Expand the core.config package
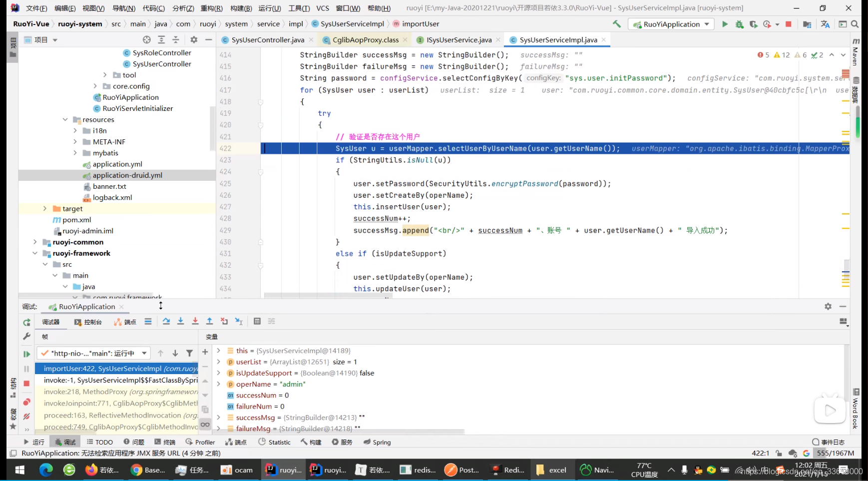The height and width of the screenshot is (481, 868). (x=95, y=86)
